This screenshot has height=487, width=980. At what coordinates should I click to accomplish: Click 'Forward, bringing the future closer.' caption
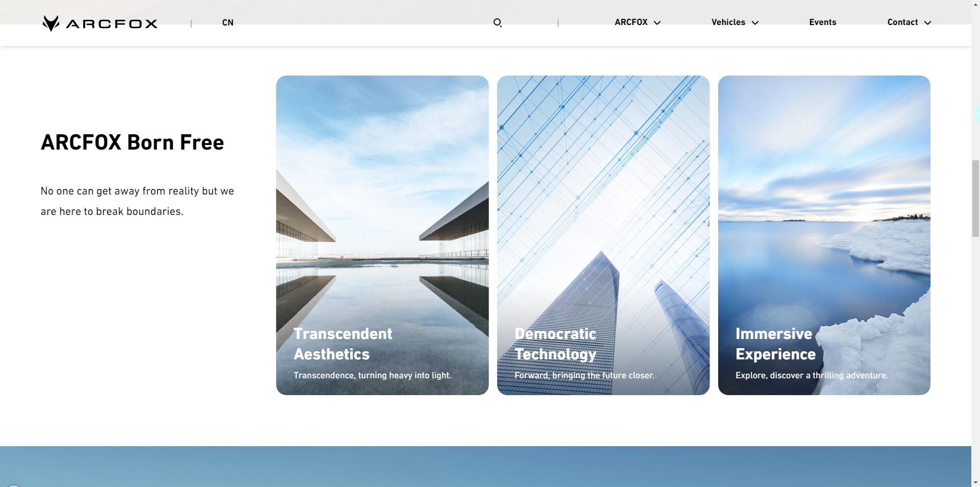[584, 376]
